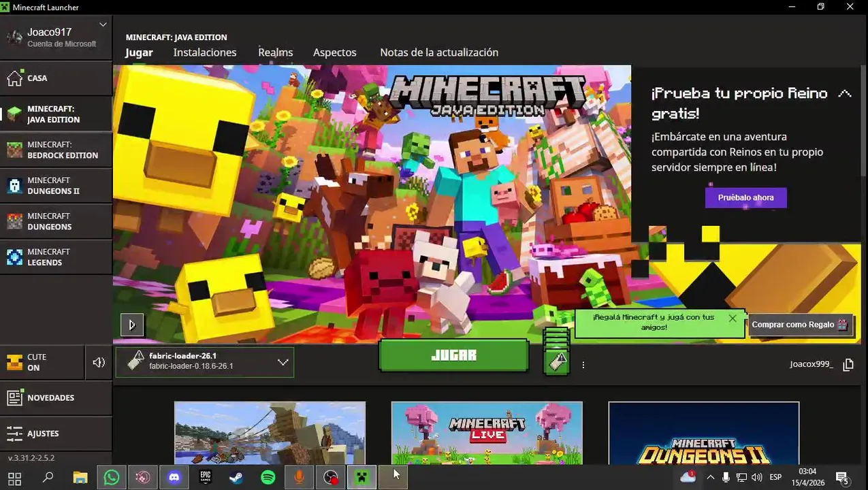Open the Minecraft Dungeons II news thumbnail

703,433
